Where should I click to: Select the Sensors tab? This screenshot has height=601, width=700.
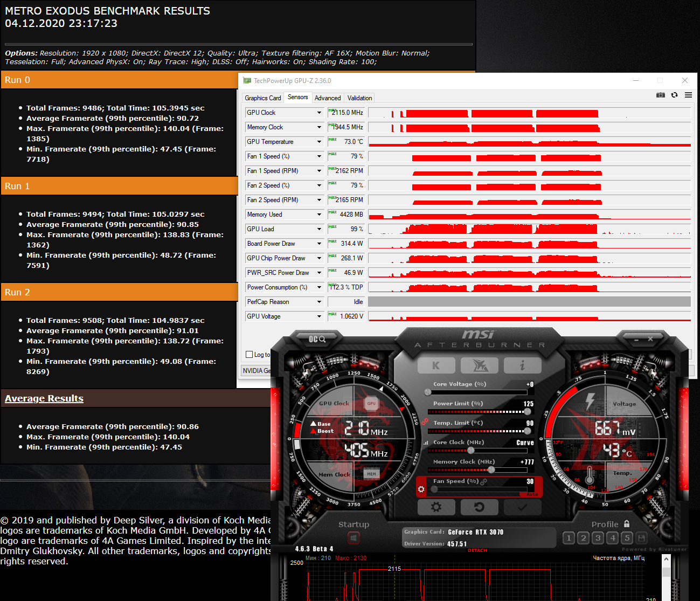pyautogui.click(x=297, y=98)
